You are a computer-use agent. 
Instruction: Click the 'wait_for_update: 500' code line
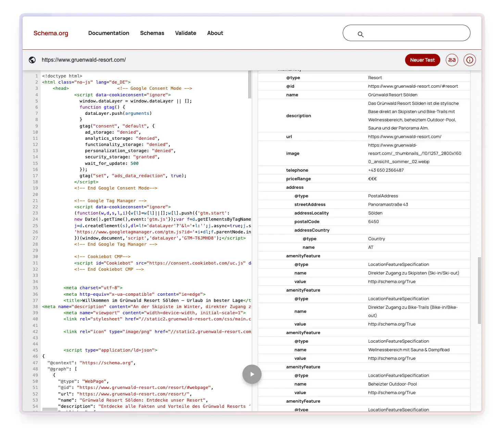coord(112,163)
